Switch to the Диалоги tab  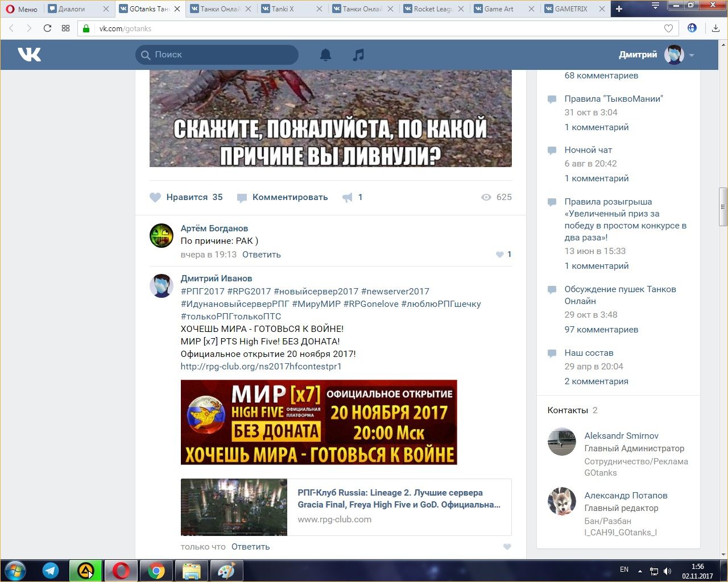point(78,9)
